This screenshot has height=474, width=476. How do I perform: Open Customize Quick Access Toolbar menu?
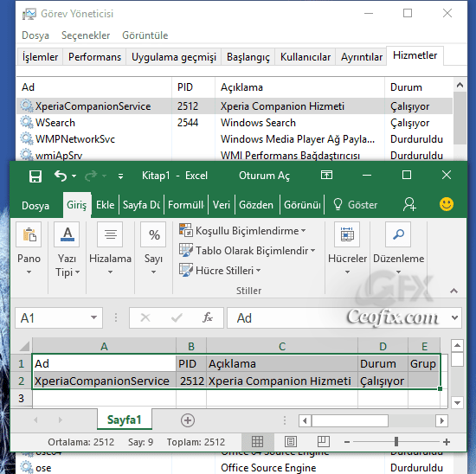tap(121, 176)
